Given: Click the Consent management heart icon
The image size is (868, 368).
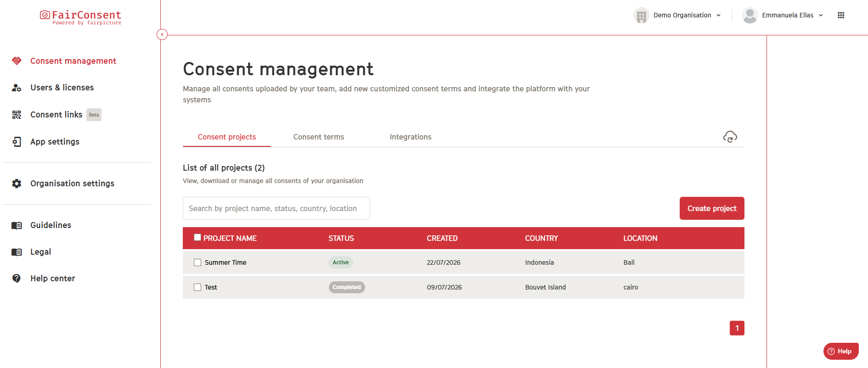Looking at the screenshot, I should click(x=17, y=61).
